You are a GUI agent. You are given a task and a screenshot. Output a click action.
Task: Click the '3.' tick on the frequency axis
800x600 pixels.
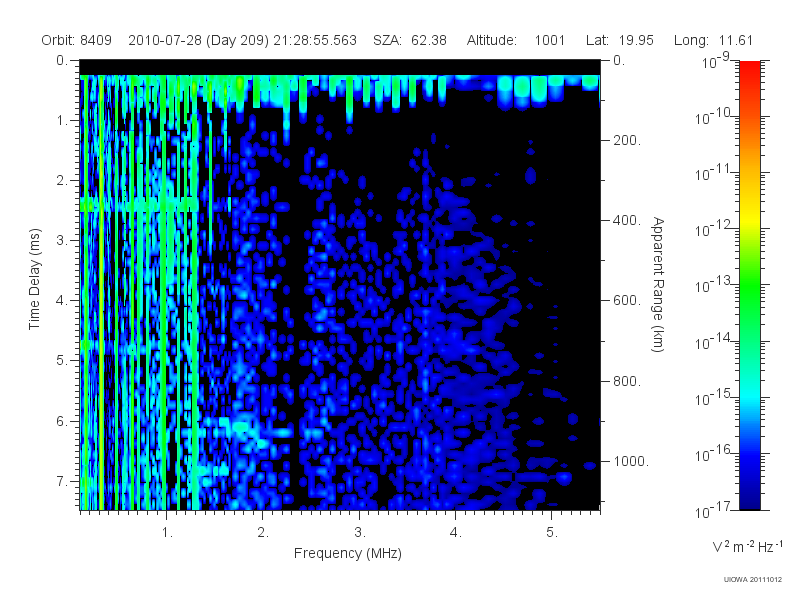pos(360,532)
